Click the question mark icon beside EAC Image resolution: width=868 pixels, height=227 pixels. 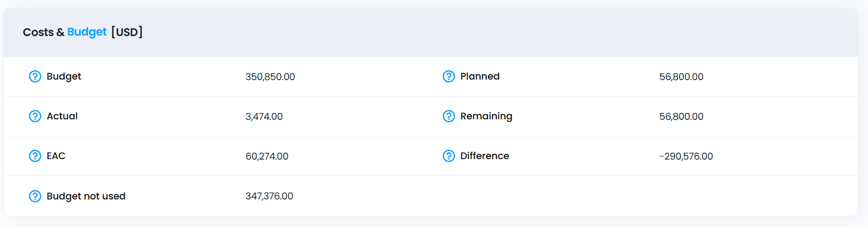(x=35, y=156)
